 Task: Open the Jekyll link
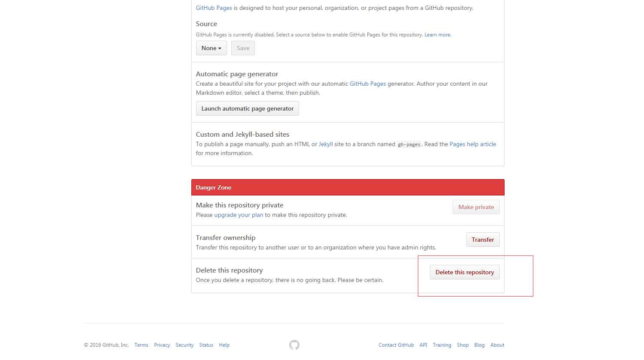coord(326,144)
